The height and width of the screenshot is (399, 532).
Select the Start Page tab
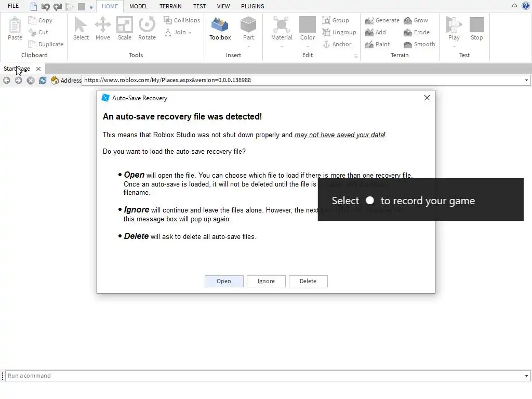pos(17,69)
